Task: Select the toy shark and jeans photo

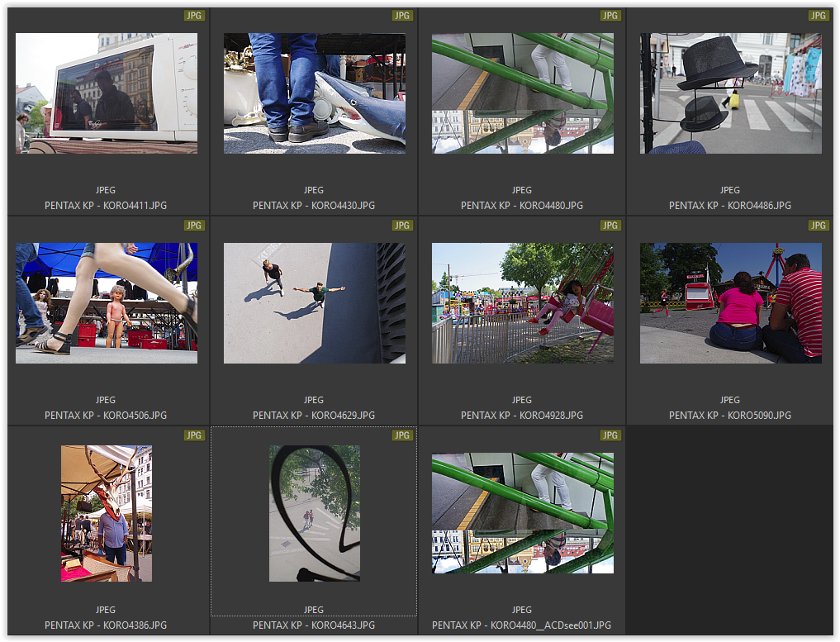Action: (315, 93)
